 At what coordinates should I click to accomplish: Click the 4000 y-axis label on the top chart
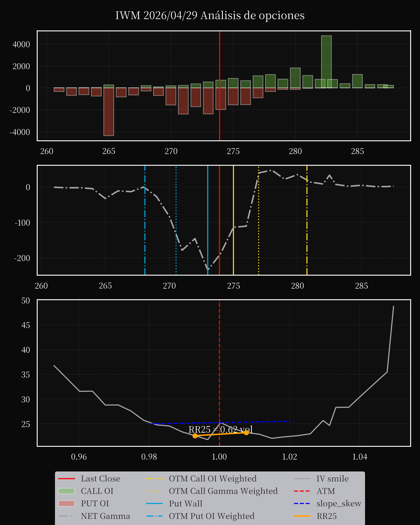click(x=21, y=45)
